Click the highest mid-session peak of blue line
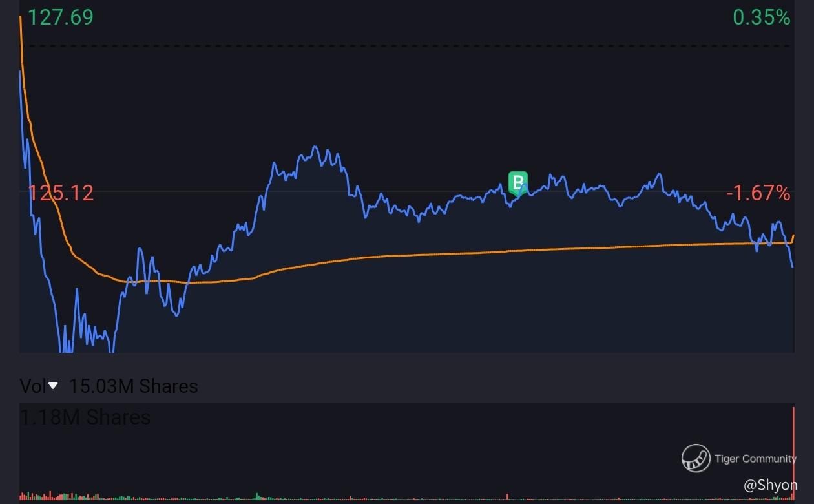 (315, 147)
